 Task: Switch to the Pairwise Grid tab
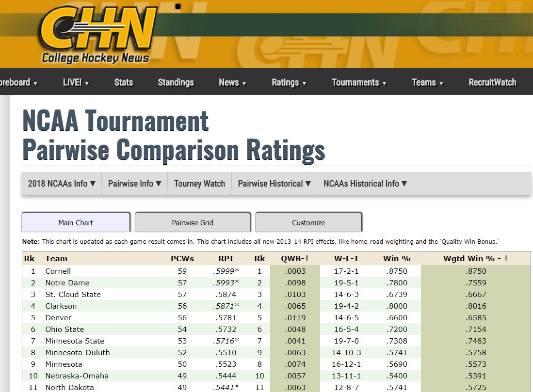pos(193,222)
